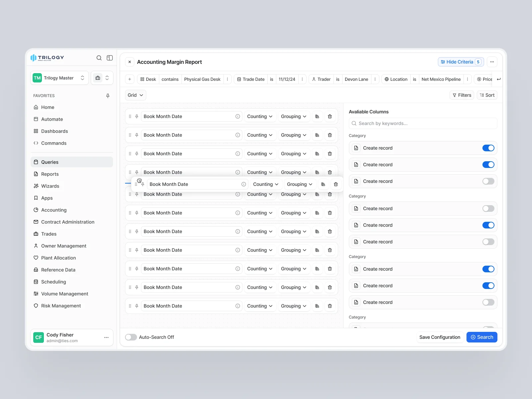Open Counting dropdown in floating dragged row

266,184
